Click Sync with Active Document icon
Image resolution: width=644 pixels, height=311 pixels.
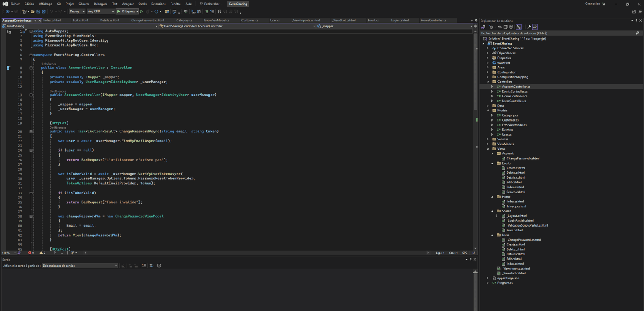[500, 27]
